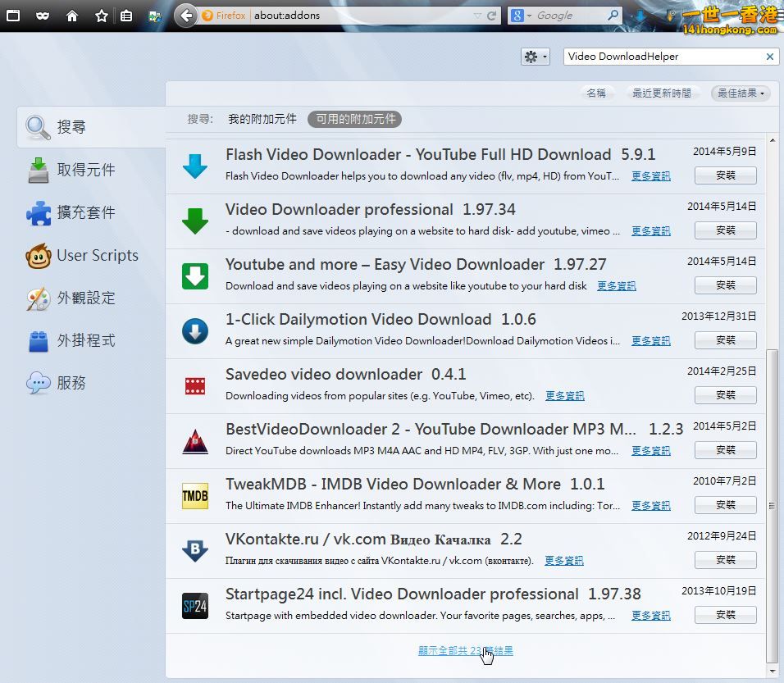The image size is (784, 683).
Task: Open 更多資訊 link for Startpage24
Action: [x=650, y=616]
